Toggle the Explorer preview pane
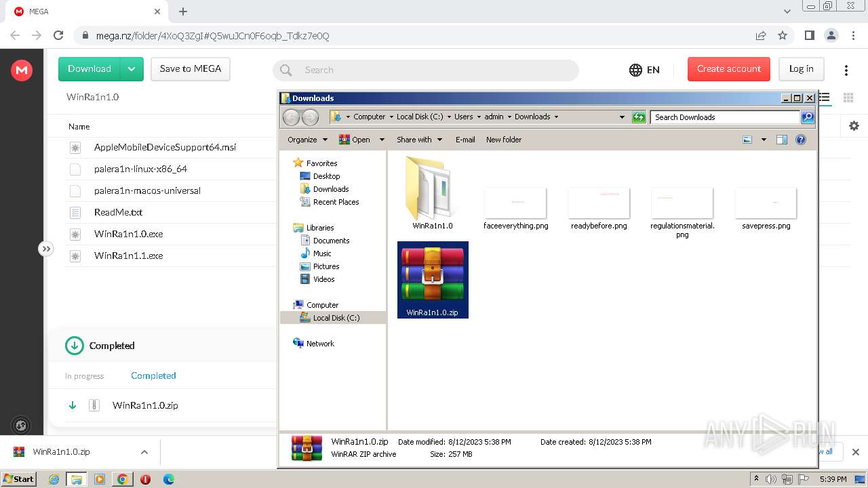 click(x=781, y=140)
